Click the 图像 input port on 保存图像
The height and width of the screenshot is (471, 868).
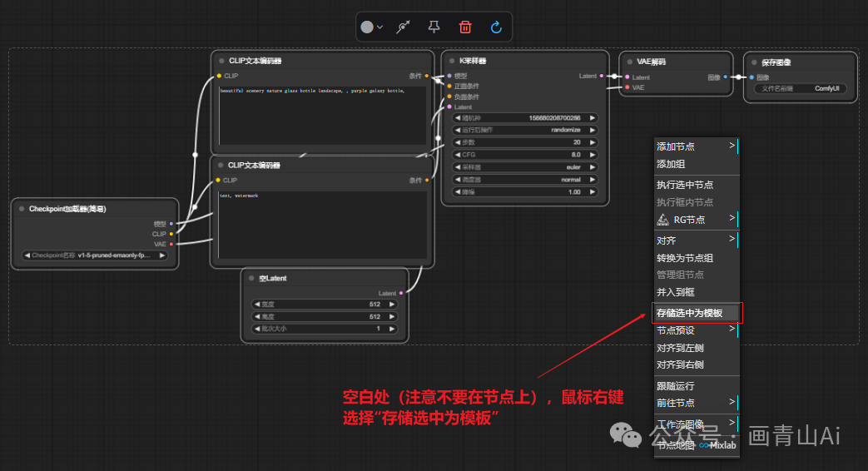[751, 77]
